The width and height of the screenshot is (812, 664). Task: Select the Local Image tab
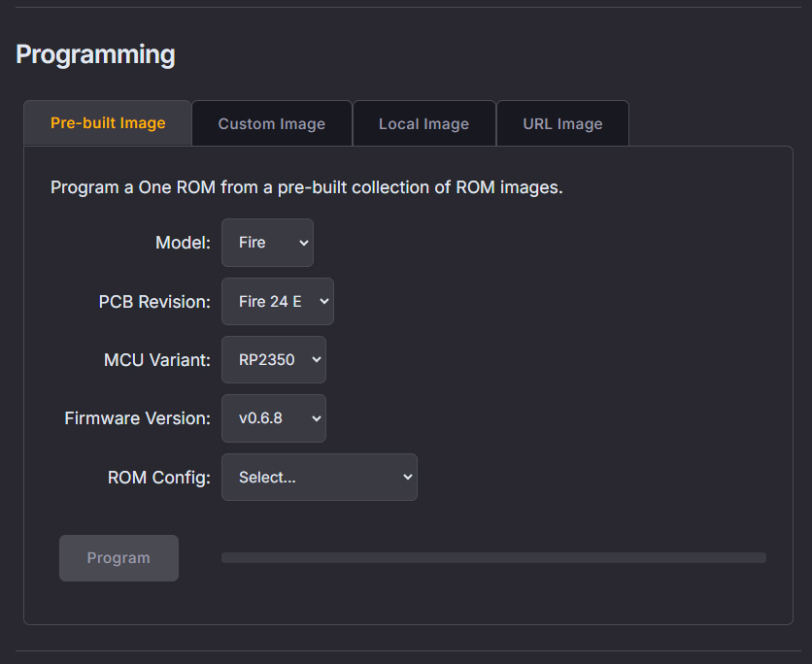tap(423, 124)
